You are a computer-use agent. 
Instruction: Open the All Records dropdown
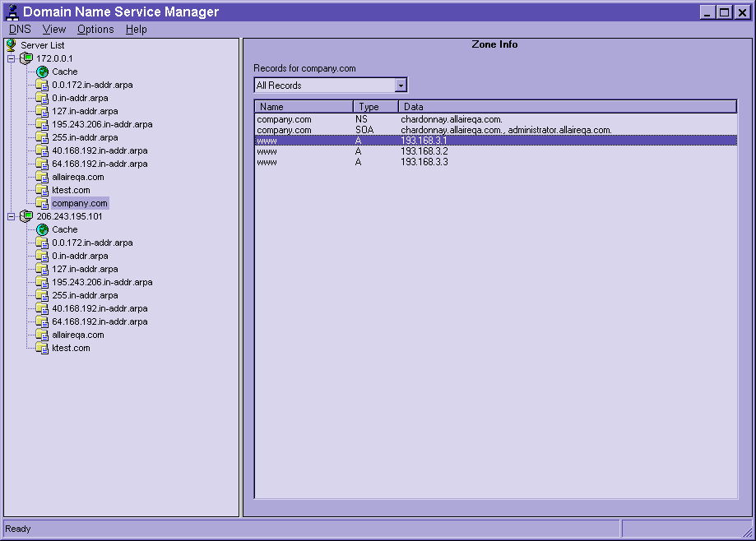point(401,86)
